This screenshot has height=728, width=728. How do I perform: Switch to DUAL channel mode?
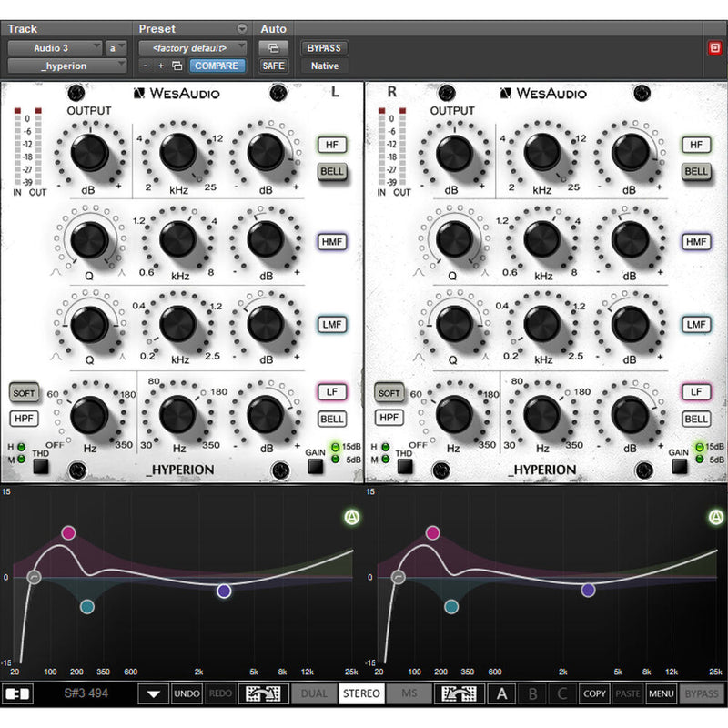(312, 693)
